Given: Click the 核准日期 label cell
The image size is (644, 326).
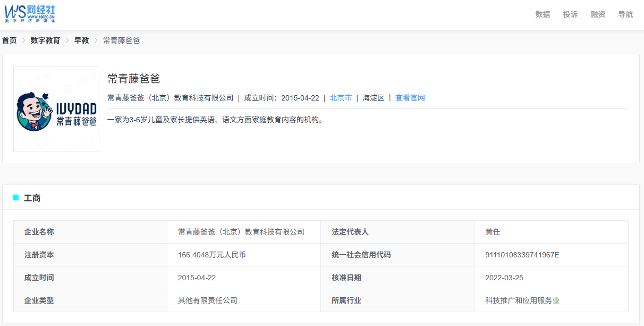Looking at the screenshot, I should pos(397,278).
